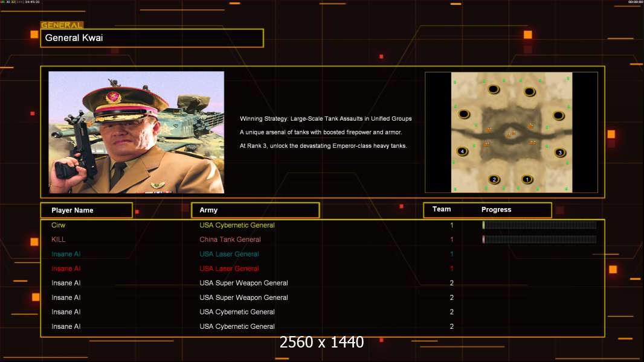
Task: Select China Tank General army entry
Action: 230,240
